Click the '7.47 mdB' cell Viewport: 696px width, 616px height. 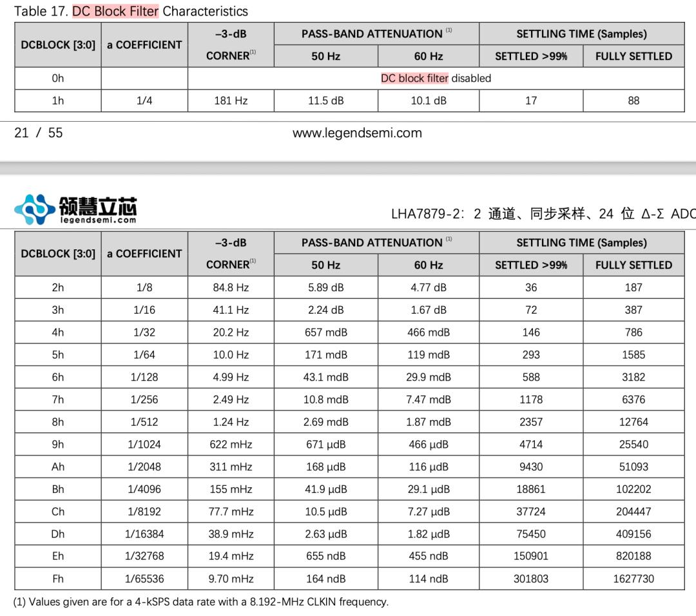(x=429, y=399)
